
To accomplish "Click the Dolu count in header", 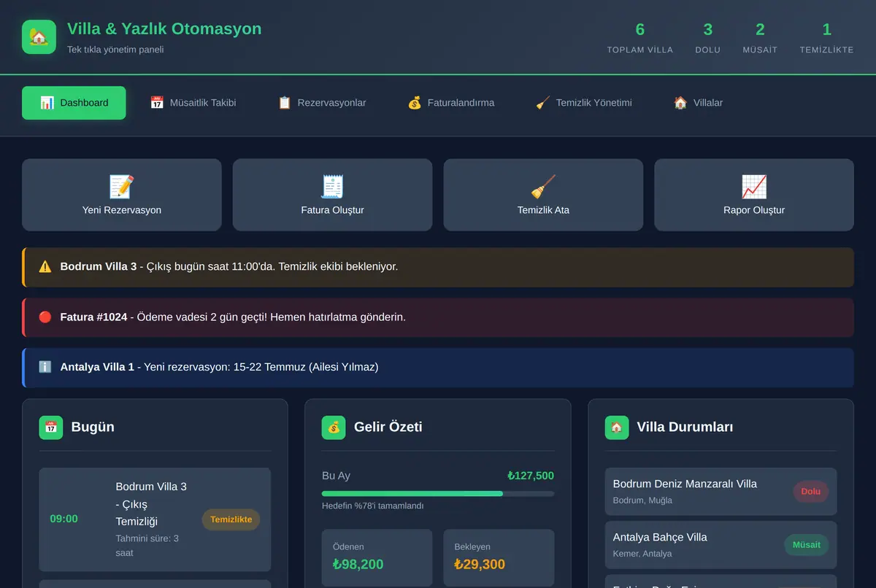I will [707, 30].
